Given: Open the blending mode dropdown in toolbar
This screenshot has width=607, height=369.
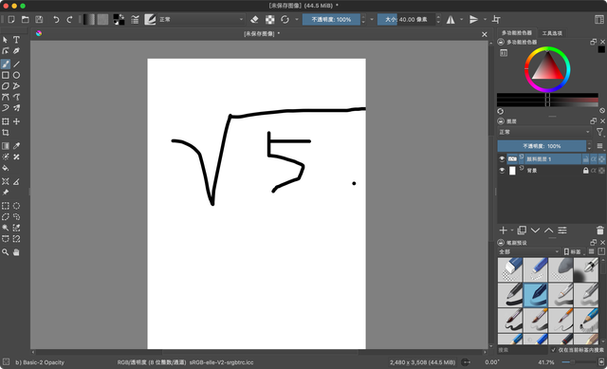Looking at the screenshot, I should pyautogui.click(x=201, y=19).
